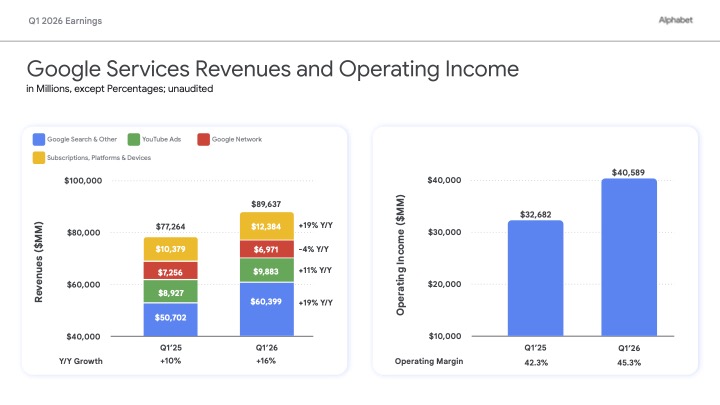Click the Google Services Revenues slide title
Screen dimensions: 720x405
coord(272,69)
